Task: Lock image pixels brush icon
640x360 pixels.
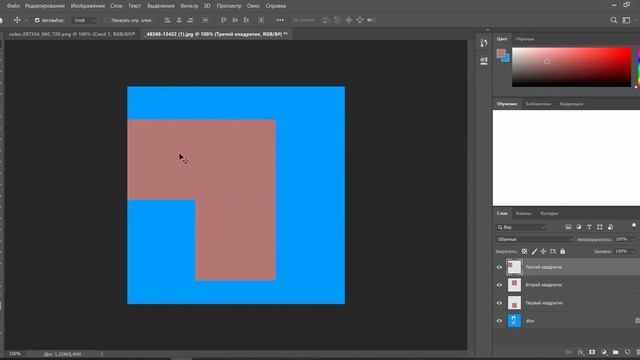Action: pos(534,251)
